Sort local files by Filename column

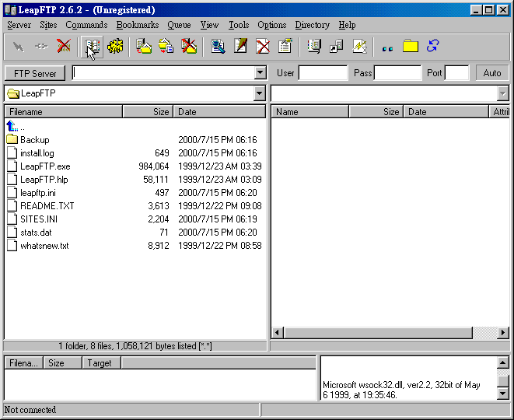64,112
